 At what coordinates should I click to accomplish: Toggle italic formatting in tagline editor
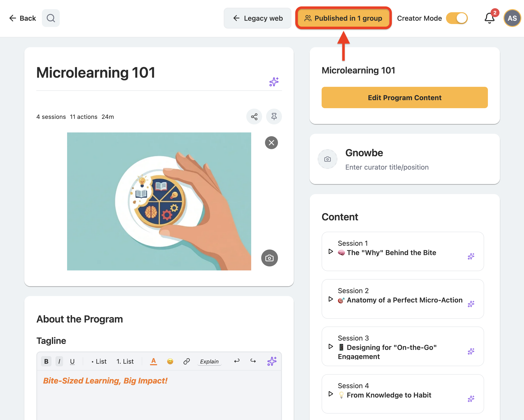click(59, 361)
